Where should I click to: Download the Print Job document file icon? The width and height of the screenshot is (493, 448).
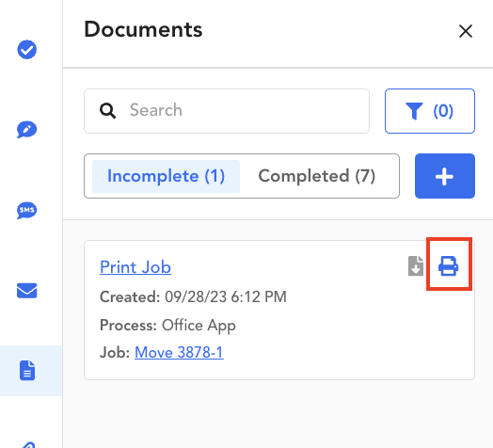pyautogui.click(x=416, y=266)
